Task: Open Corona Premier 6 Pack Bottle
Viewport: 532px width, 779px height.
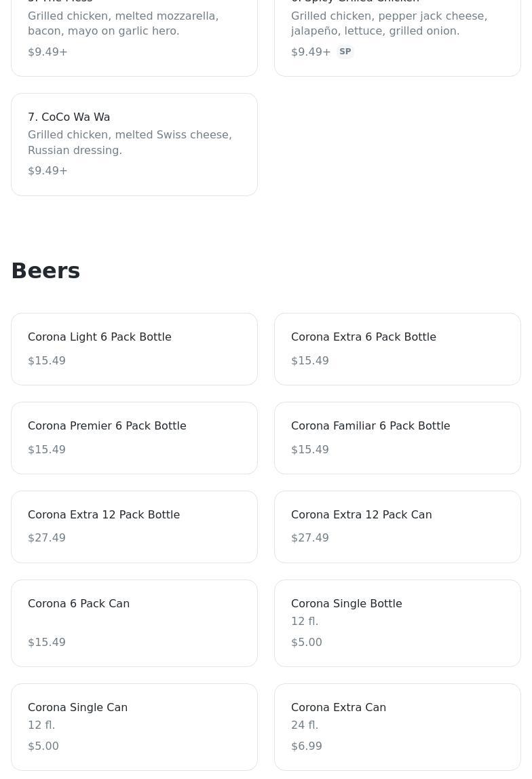Action: [134, 438]
